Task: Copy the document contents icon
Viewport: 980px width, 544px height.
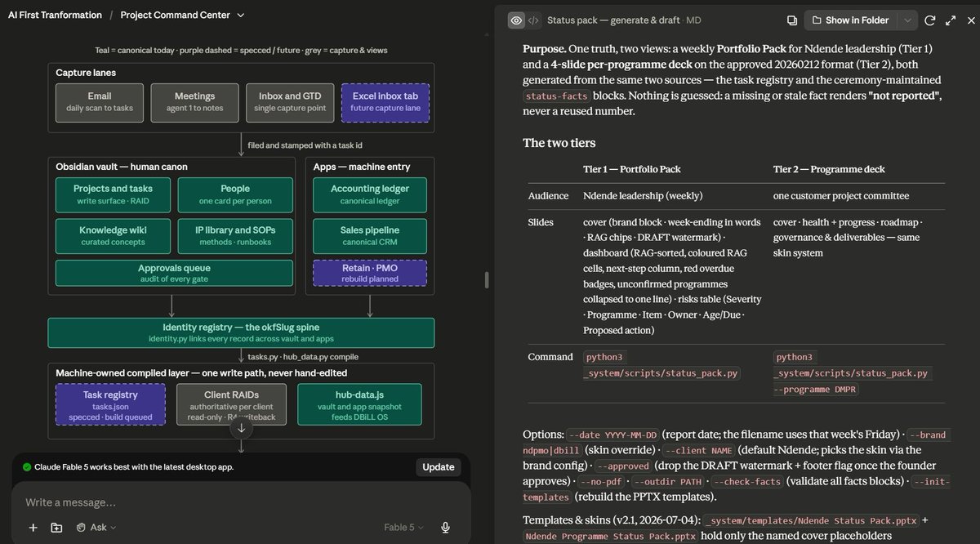Action: point(792,20)
